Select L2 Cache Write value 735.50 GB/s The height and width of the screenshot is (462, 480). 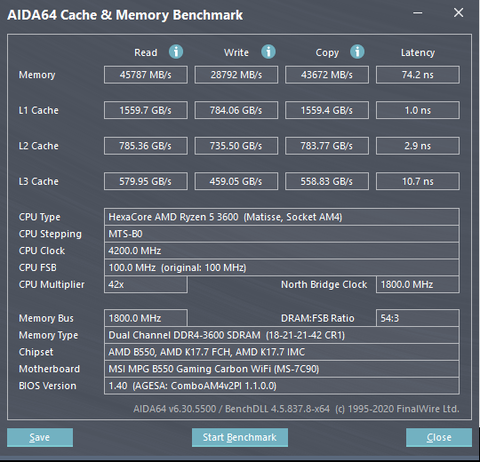(236, 146)
